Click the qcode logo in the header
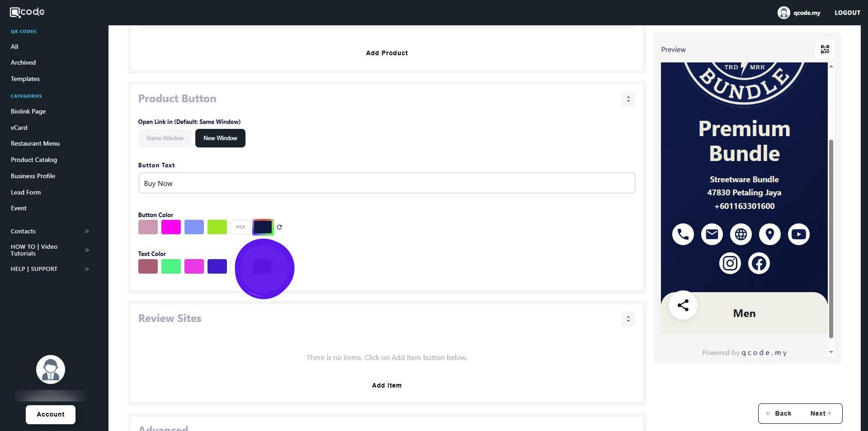The width and height of the screenshot is (868, 431). click(x=27, y=12)
